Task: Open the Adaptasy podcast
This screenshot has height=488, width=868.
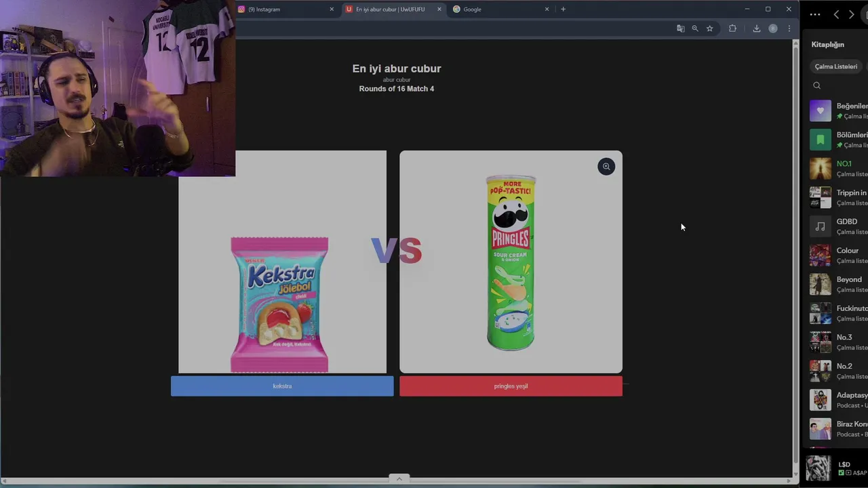Action: pos(839,400)
